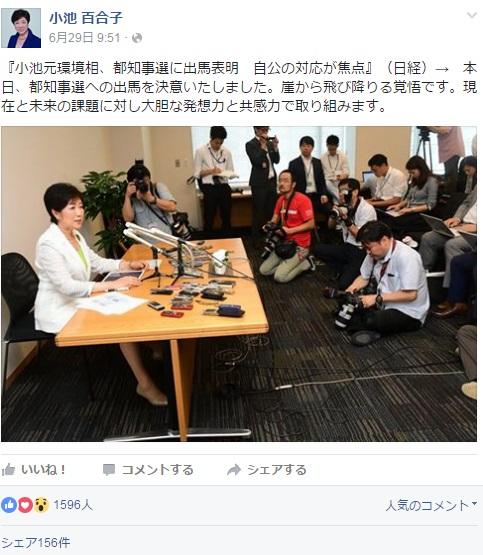Click the blue Like reaction icon

(9, 505)
